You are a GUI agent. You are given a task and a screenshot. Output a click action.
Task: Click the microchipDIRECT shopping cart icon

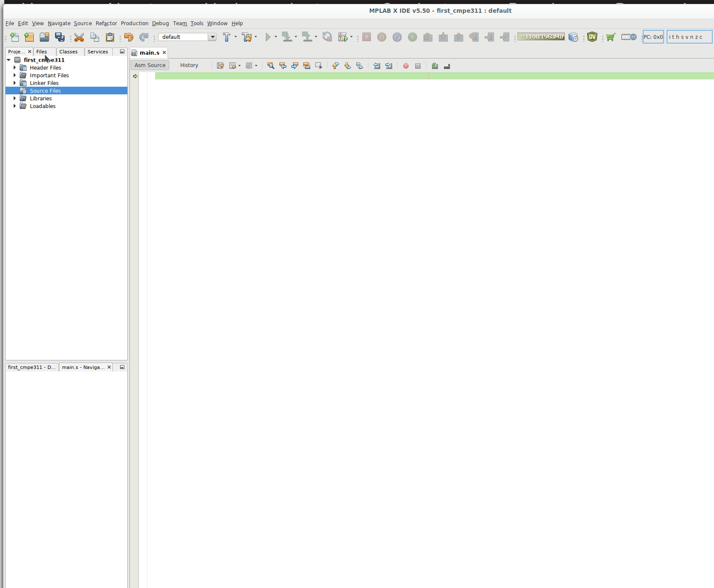[611, 37]
